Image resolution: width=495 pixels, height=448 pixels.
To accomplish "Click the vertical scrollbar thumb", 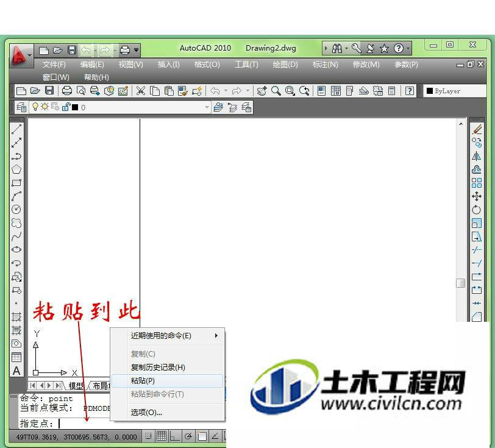I will [x=461, y=283].
